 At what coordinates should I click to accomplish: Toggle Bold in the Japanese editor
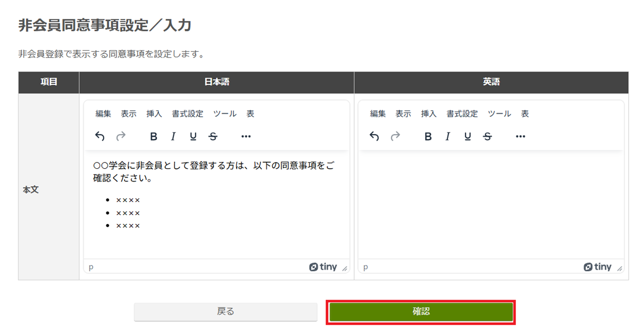coord(154,137)
